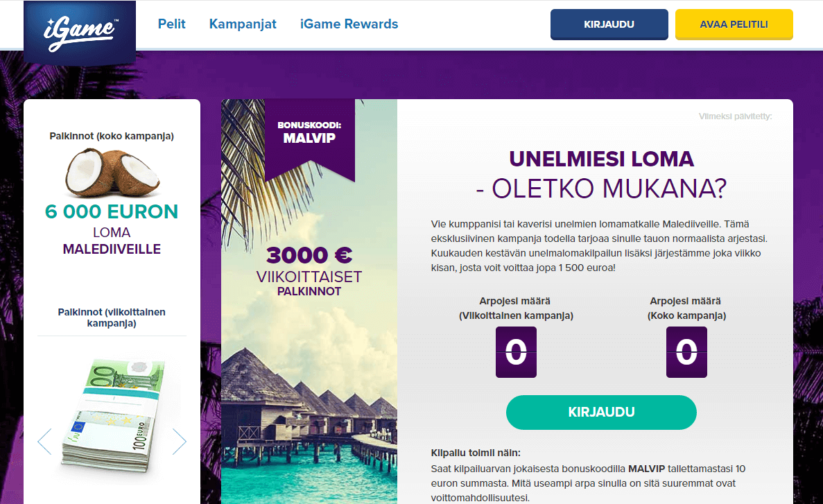Screen dimensions: 823x504
Task: Click the BONUSKOODI: MALVIP ribbon
Action: [310, 139]
